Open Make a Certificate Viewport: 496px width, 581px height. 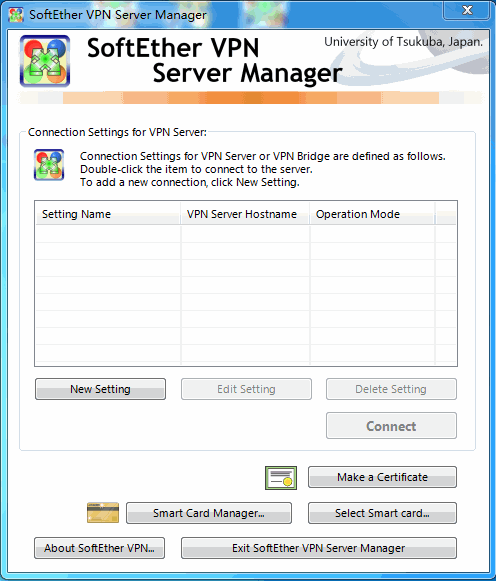(382, 477)
